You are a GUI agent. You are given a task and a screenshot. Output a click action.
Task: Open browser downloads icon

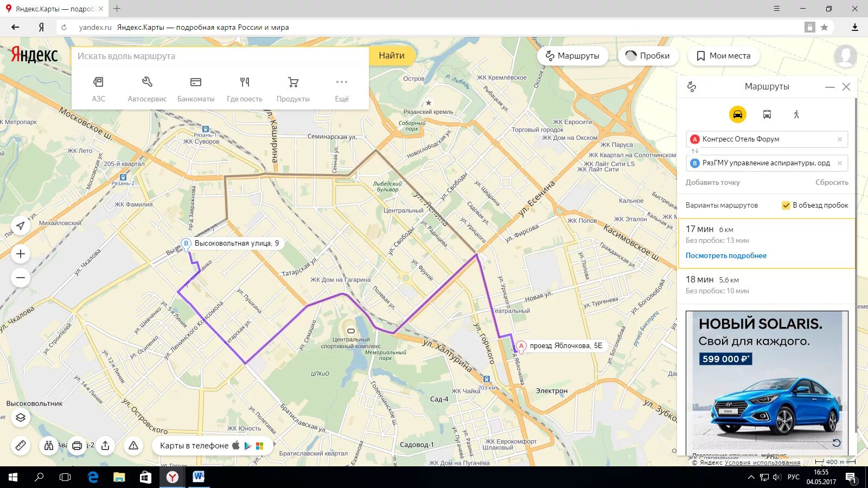coord(855,27)
